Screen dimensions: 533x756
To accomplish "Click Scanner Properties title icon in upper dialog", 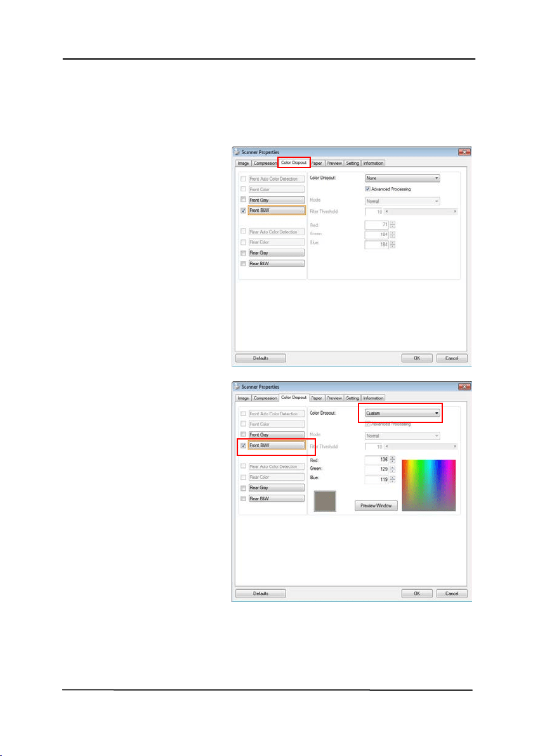I will pyautogui.click(x=237, y=152).
